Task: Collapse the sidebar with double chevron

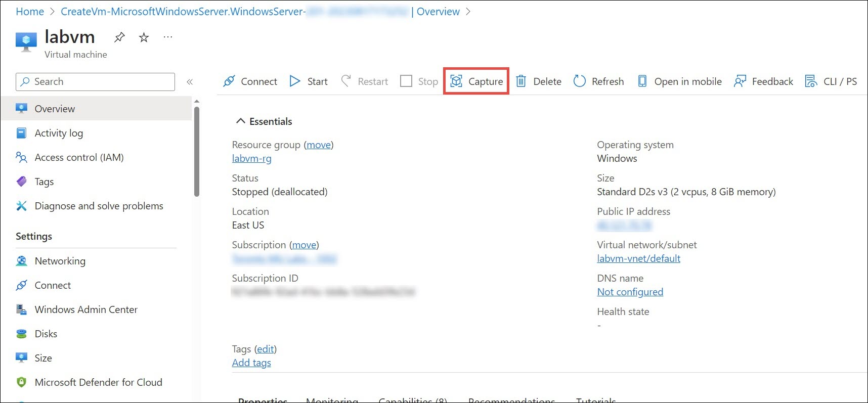Action: click(x=190, y=82)
